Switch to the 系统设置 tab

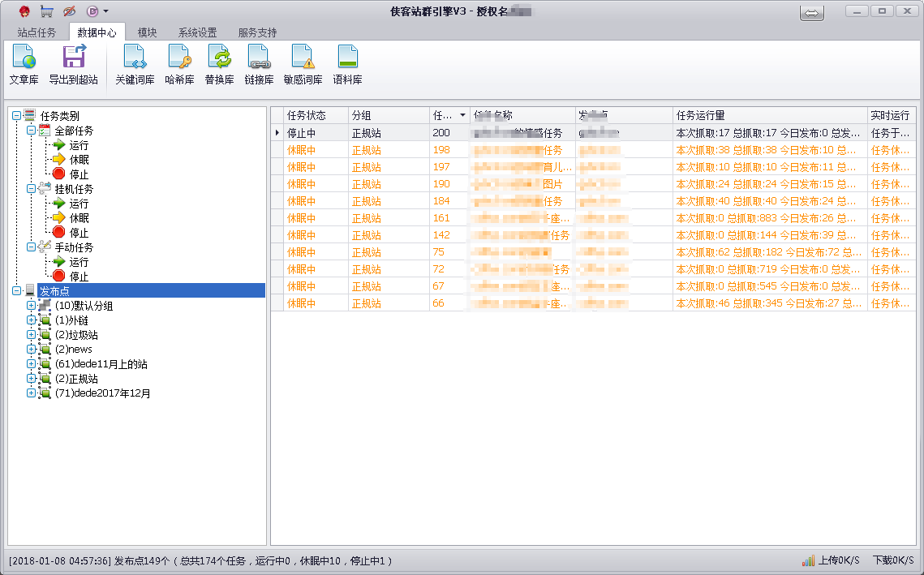(197, 32)
